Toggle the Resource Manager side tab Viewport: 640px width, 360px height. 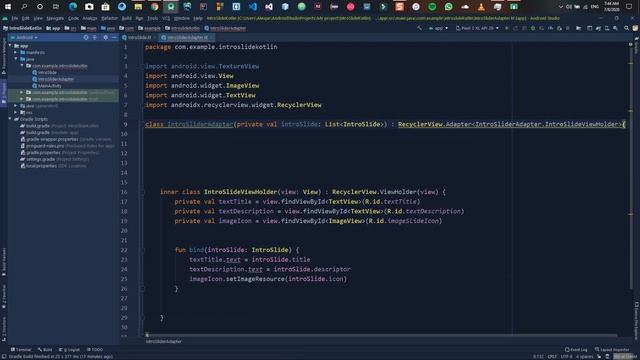pos(4,57)
